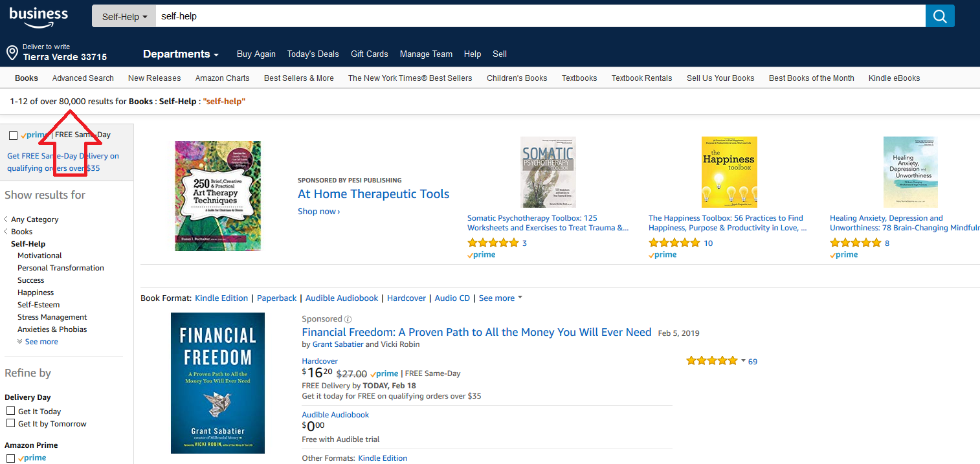Open The New York Times Best Sellers
The image size is (980, 464).
[410, 78]
